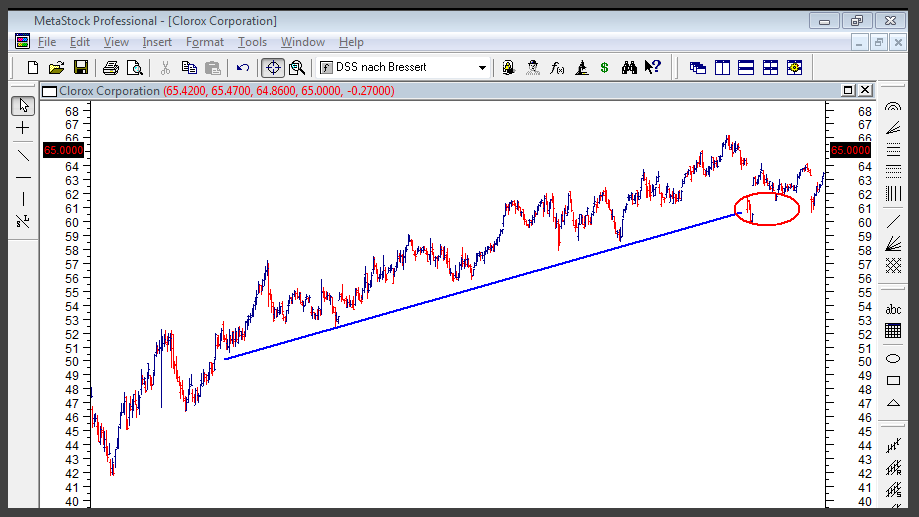Select the Fibonacci arcs tool
The width and height of the screenshot is (919, 517).
coord(893,107)
